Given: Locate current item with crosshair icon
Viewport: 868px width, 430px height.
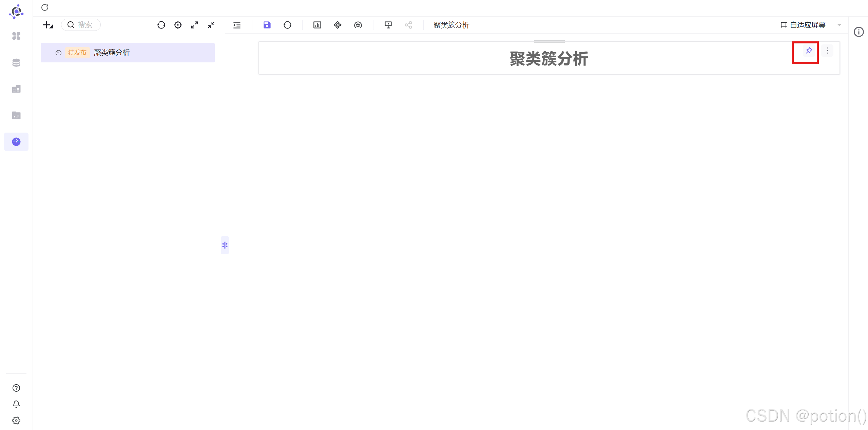Looking at the screenshot, I should [x=178, y=25].
